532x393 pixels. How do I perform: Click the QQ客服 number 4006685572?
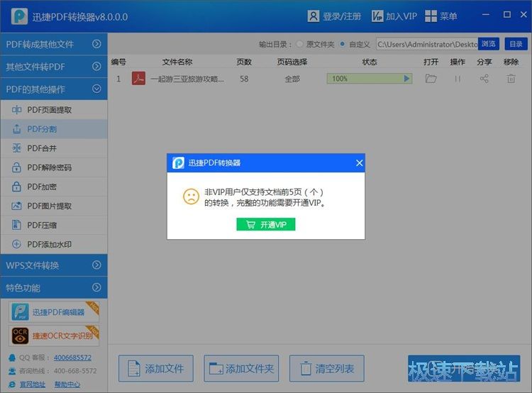pos(72,358)
